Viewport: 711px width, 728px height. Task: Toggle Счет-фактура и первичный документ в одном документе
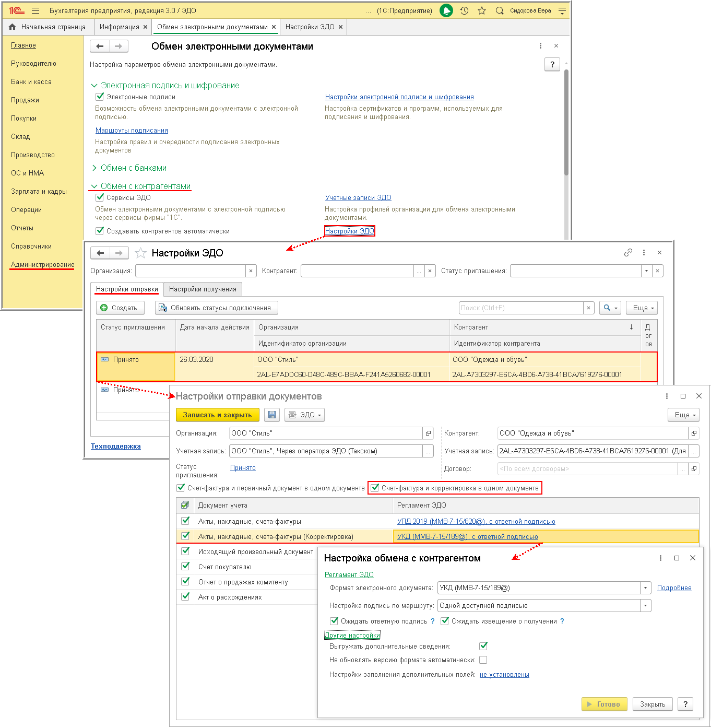tap(181, 488)
